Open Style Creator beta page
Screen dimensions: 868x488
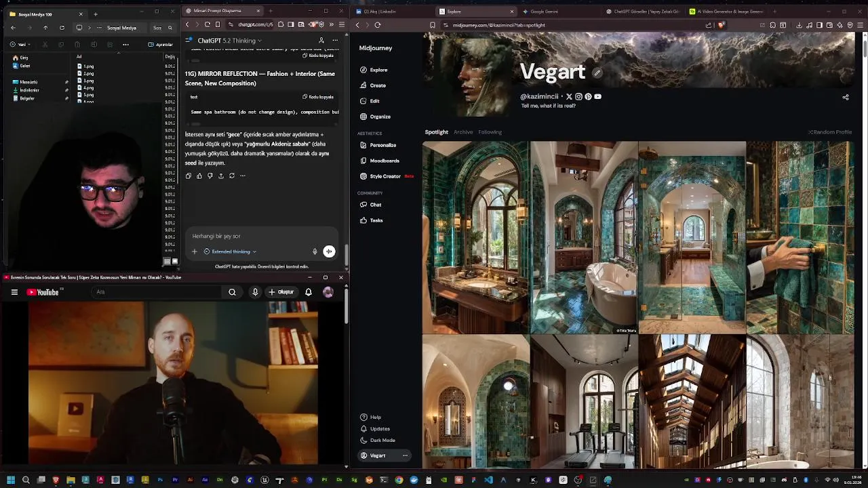(x=386, y=176)
